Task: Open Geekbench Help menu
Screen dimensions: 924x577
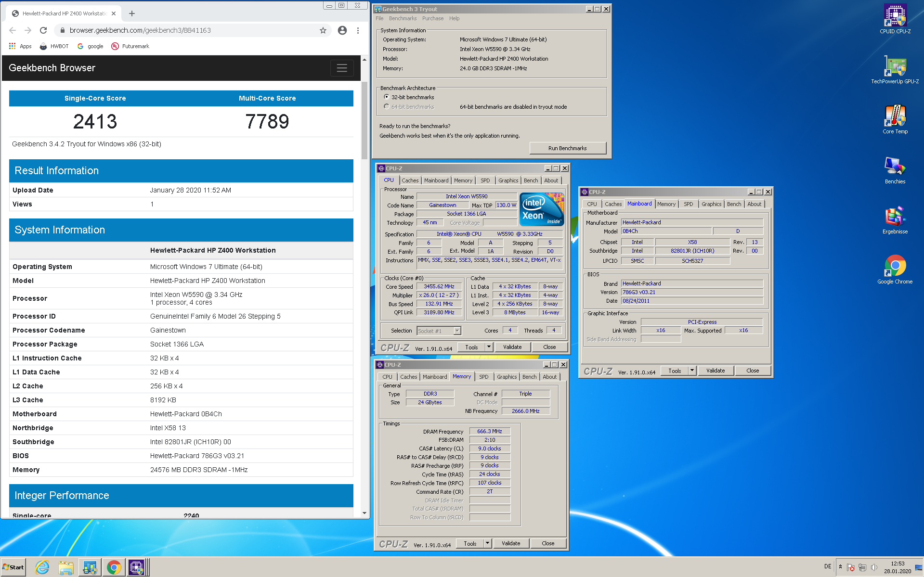Action: click(454, 18)
